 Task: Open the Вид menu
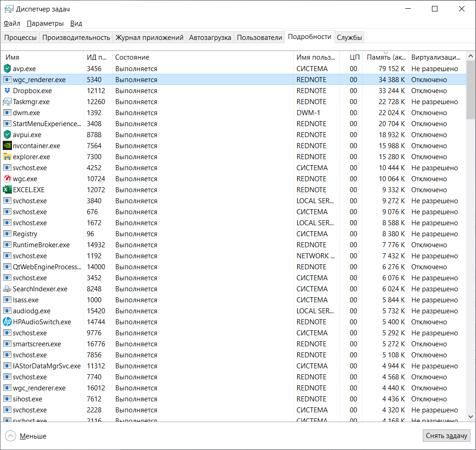pos(76,23)
